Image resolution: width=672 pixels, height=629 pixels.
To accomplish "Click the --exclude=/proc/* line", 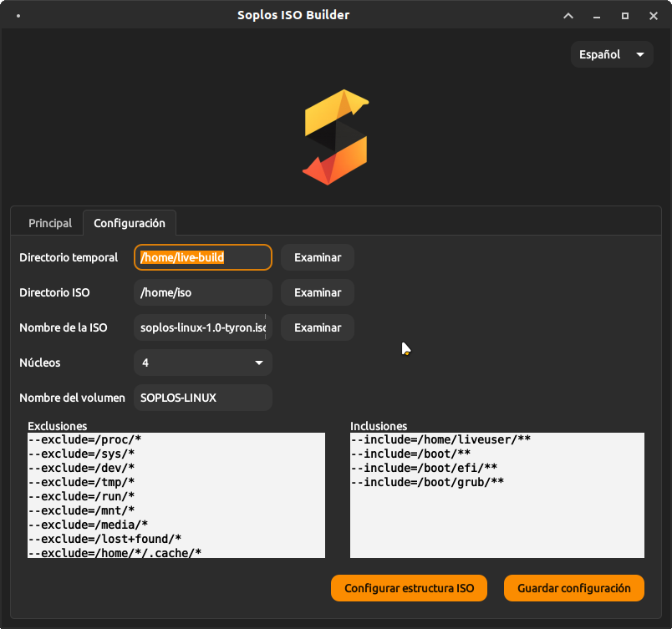I will point(85,439).
